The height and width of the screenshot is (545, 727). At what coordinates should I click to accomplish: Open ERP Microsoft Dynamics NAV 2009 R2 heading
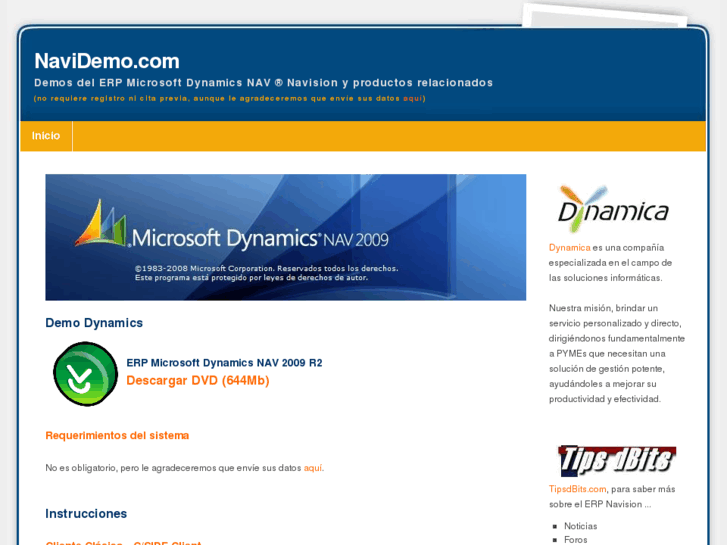[x=224, y=363]
